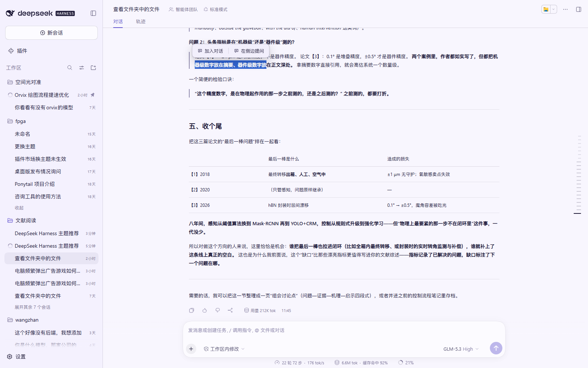The image size is (588, 368).
Task: Click the 21% context usage indicator
Action: point(406,363)
